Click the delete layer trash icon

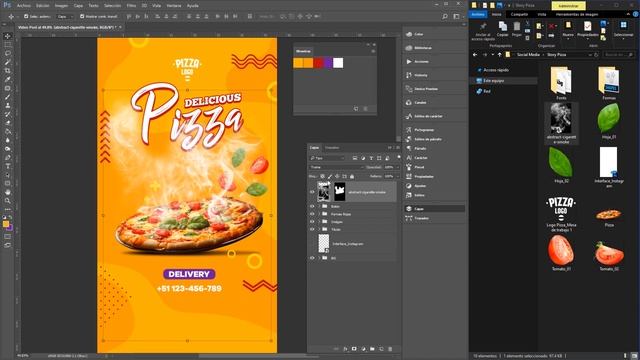(390, 349)
